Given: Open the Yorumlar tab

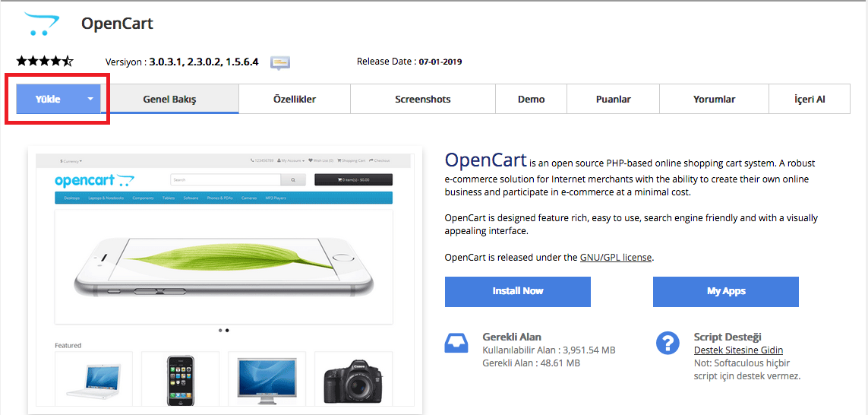Looking at the screenshot, I should coord(714,99).
